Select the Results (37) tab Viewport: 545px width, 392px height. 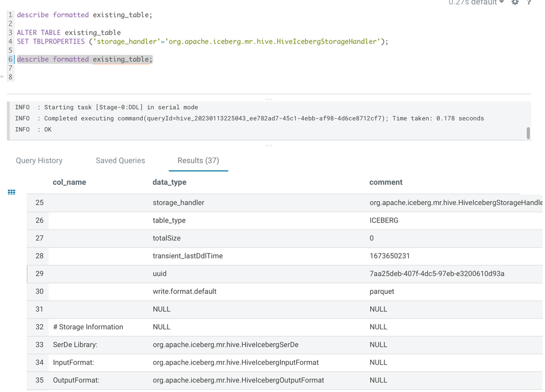coord(198,160)
